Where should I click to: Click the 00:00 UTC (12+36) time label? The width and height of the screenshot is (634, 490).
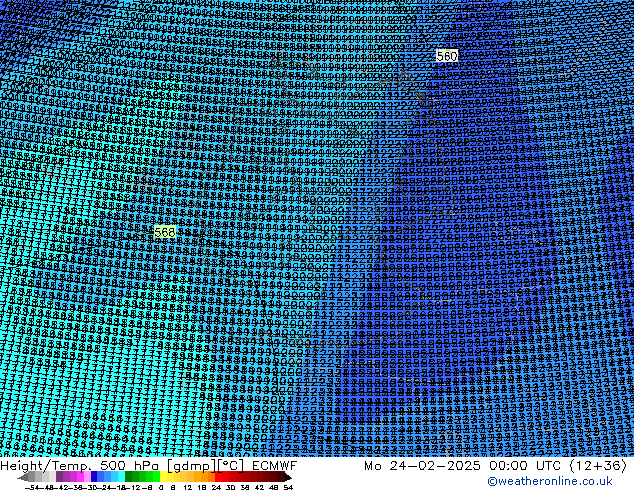[558, 466]
